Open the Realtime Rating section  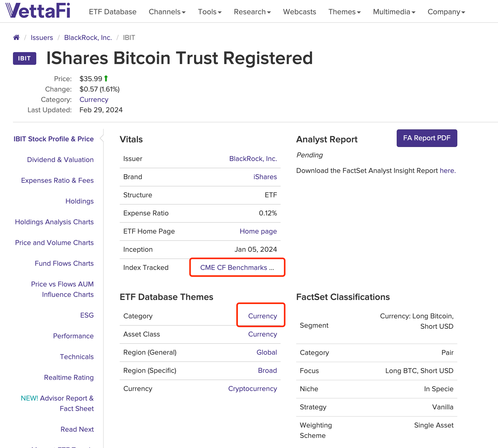(x=69, y=377)
